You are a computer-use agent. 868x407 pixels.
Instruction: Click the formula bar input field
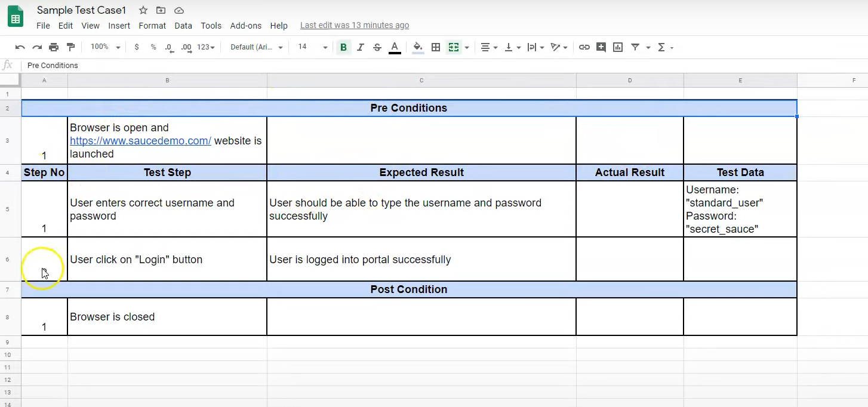coord(418,66)
